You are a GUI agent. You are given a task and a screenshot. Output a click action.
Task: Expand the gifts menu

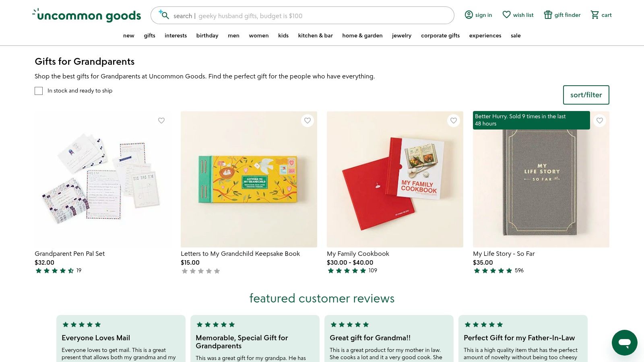pyautogui.click(x=149, y=35)
